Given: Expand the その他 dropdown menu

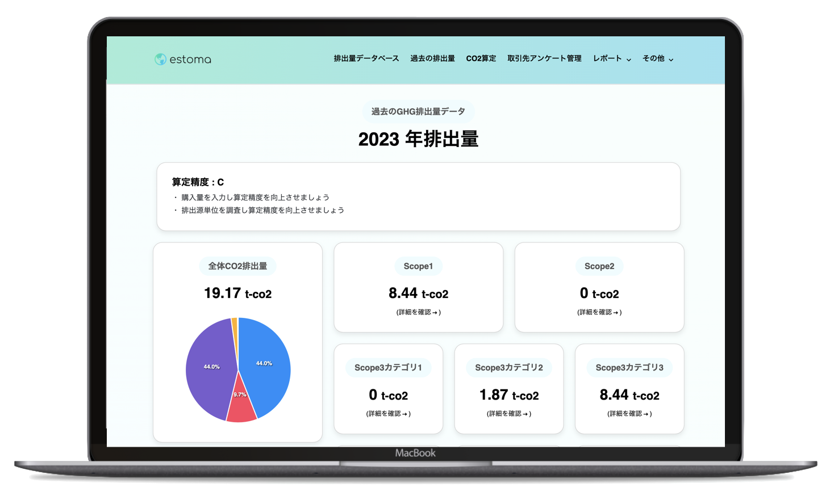Looking at the screenshot, I should [658, 58].
